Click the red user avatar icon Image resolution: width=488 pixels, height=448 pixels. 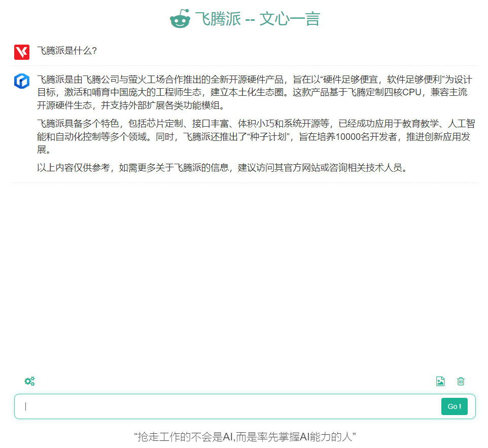tap(22, 52)
